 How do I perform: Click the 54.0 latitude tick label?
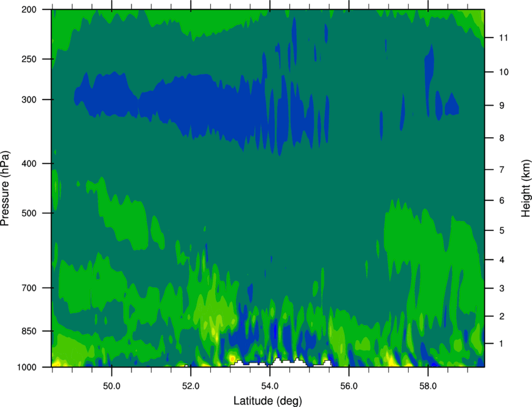(x=270, y=383)
